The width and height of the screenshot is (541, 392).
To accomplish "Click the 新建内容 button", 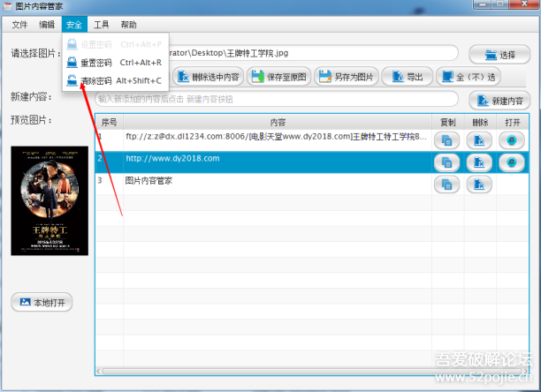I will 499,101.
